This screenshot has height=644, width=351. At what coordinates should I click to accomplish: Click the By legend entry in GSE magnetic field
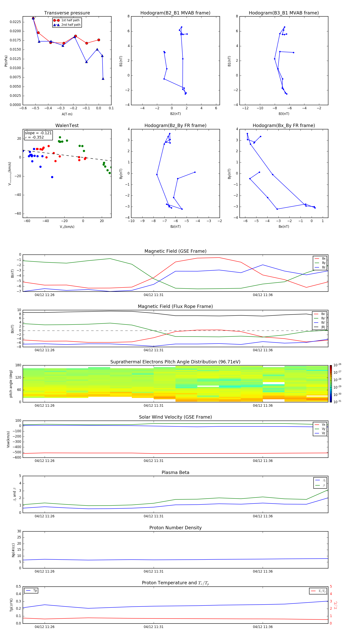pyautogui.click(x=320, y=263)
